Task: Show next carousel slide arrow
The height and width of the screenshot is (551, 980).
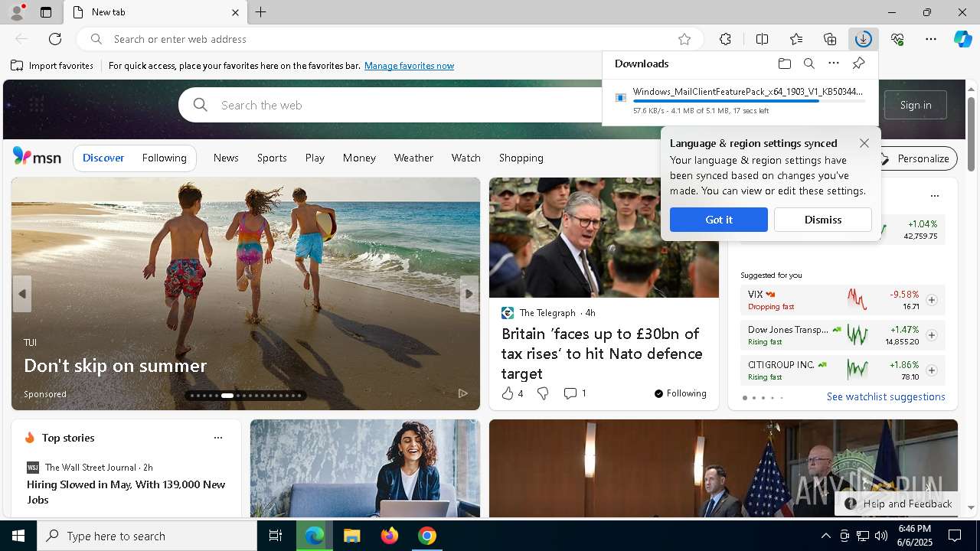Action: 469,294
